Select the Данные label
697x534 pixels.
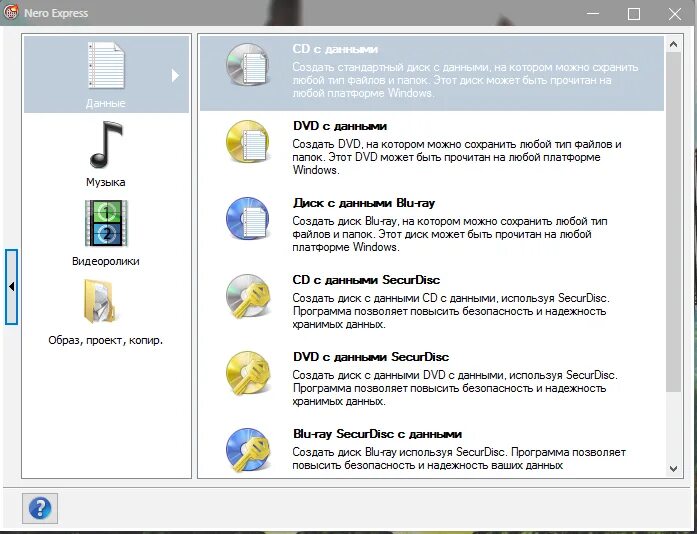(x=105, y=103)
